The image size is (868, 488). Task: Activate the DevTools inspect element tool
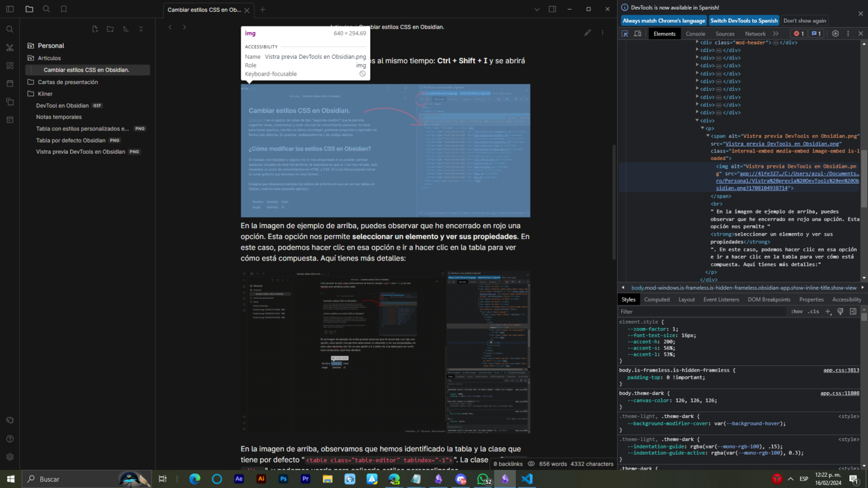pyautogui.click(x=626, y=33)
